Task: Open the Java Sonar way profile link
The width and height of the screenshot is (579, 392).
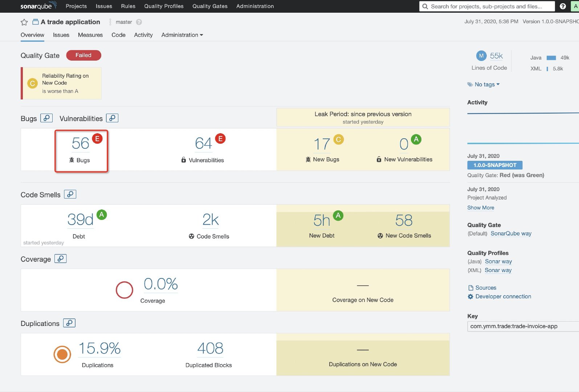Action: tap(498, 261)
